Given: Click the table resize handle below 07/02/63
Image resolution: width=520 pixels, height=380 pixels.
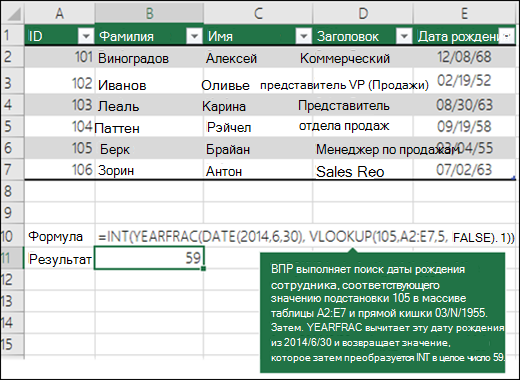Looking at the screenshot, I should pyautogui.click(x=513, y=179).
